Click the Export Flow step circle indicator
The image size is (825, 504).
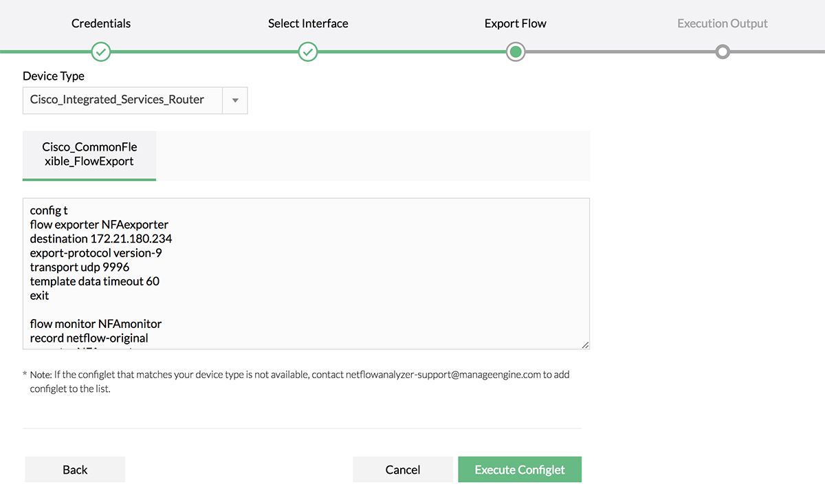516,52
